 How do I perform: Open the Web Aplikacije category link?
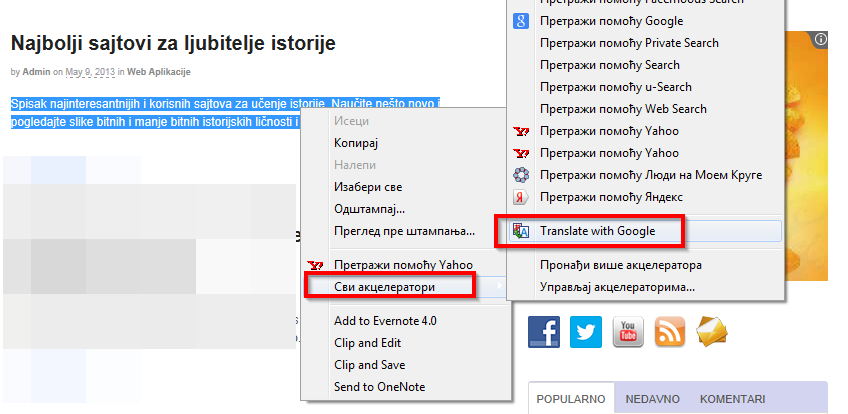pyautogui.click(x=158, y=72)
